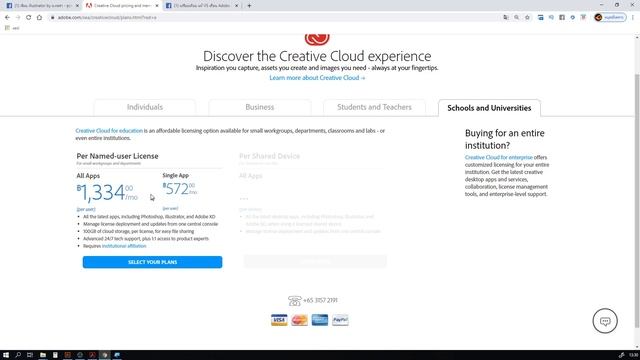
Task: Open the institutional affiliation link
Action: pos(124,246)
